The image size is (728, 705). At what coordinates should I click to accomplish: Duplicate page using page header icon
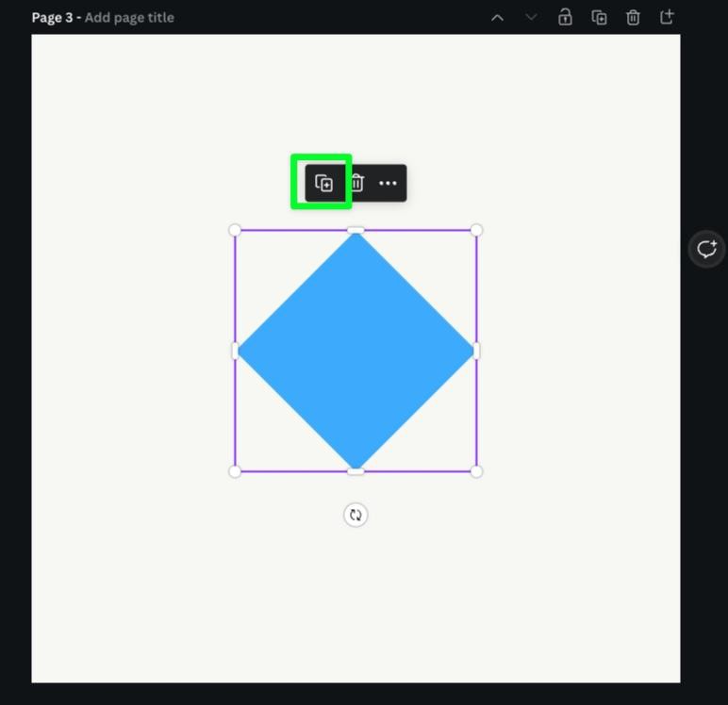pyautogui.click(x=599, y=18)
